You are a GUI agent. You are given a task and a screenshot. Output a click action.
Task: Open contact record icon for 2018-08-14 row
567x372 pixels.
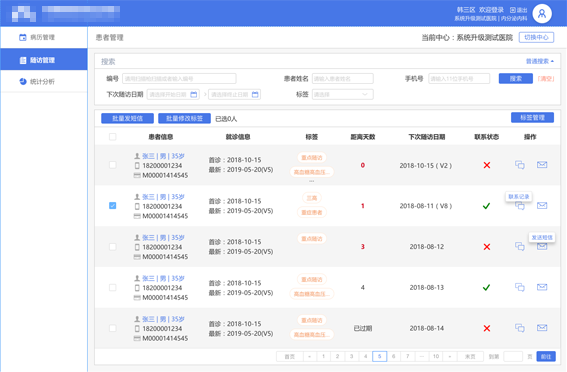tap(520, 328)
